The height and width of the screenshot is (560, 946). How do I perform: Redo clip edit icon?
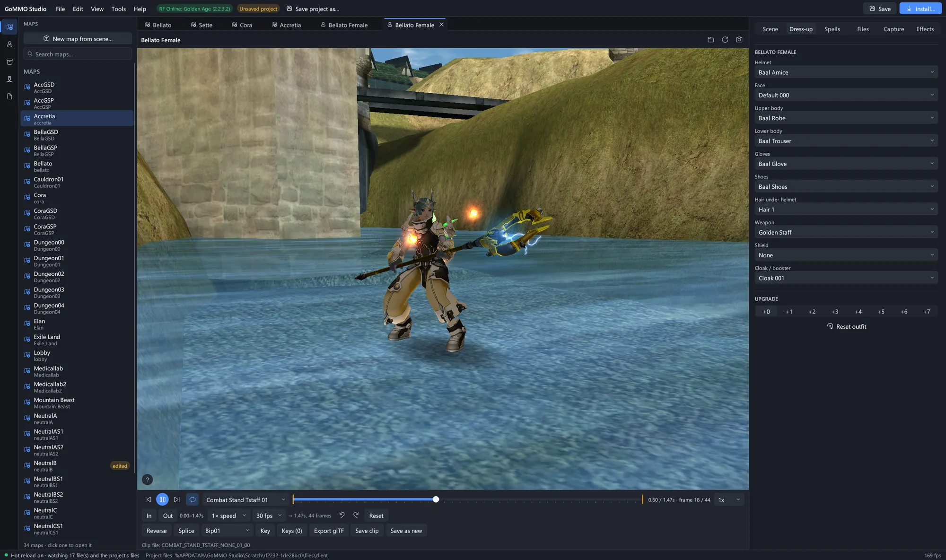[x=356, y=515]
